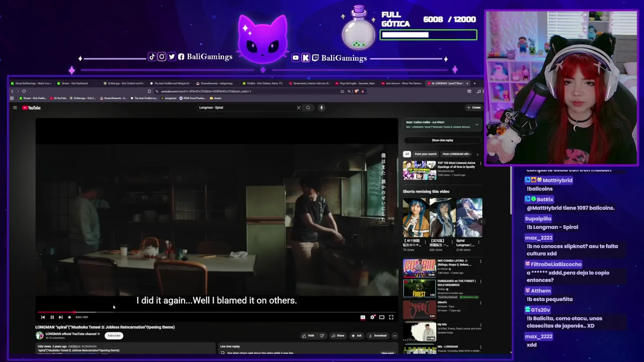Open LONGMAN official YouTube channel link
Viewport: 644px width, 362px height.
point(71,334)
